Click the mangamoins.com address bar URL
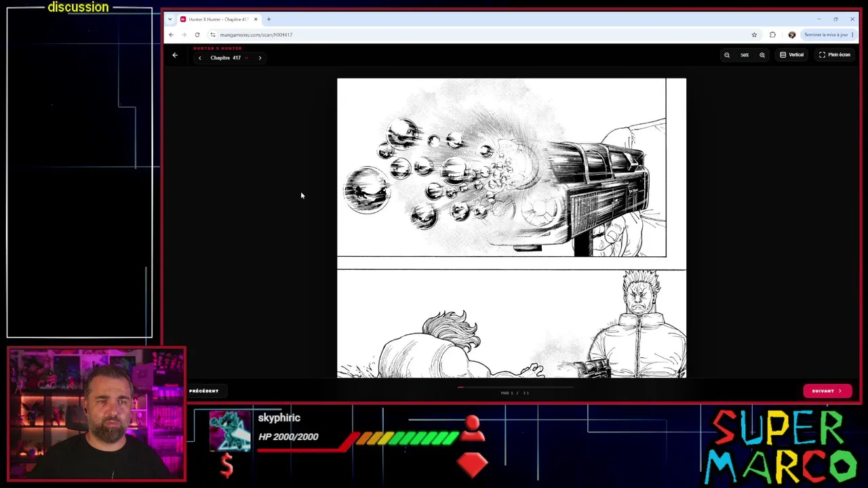The image size is (868, 488). [256, 35]
